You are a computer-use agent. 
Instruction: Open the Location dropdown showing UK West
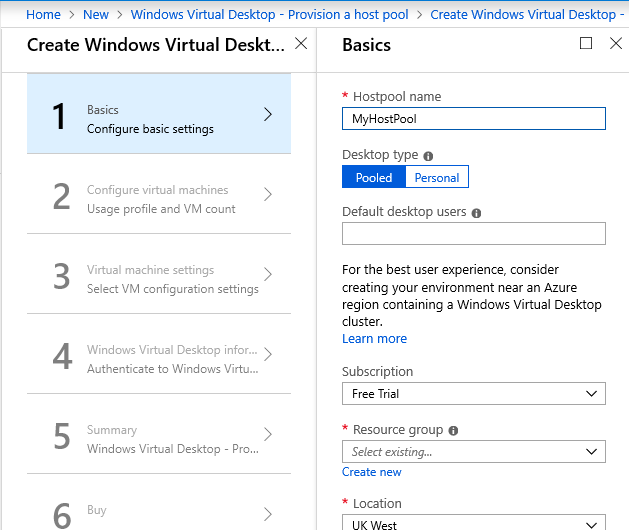pos(474,522)
